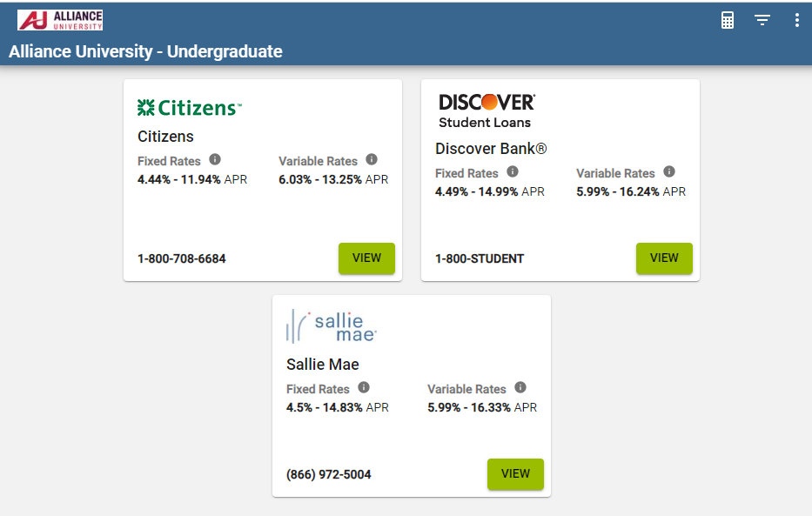812x516 pixels.
Task: Select the 1-800-STUDENT phone number
Action: coord(480,258)
